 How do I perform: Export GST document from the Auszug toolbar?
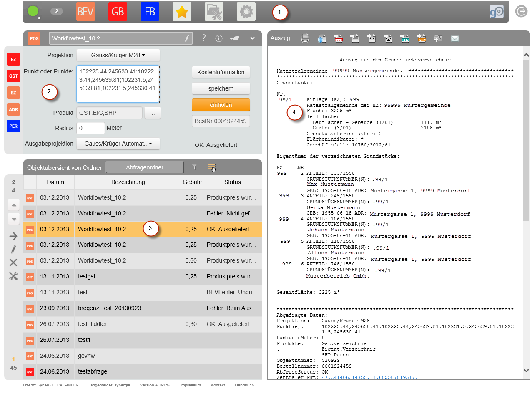(388, 38)
